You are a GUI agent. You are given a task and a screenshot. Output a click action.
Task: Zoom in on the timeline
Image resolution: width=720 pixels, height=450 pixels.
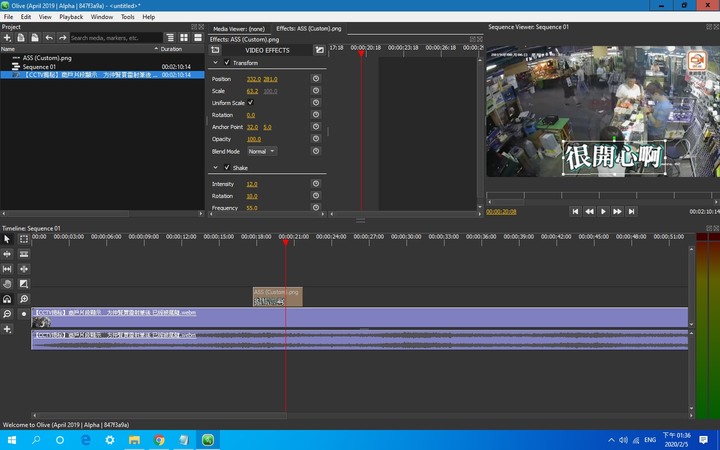[24, 299]
